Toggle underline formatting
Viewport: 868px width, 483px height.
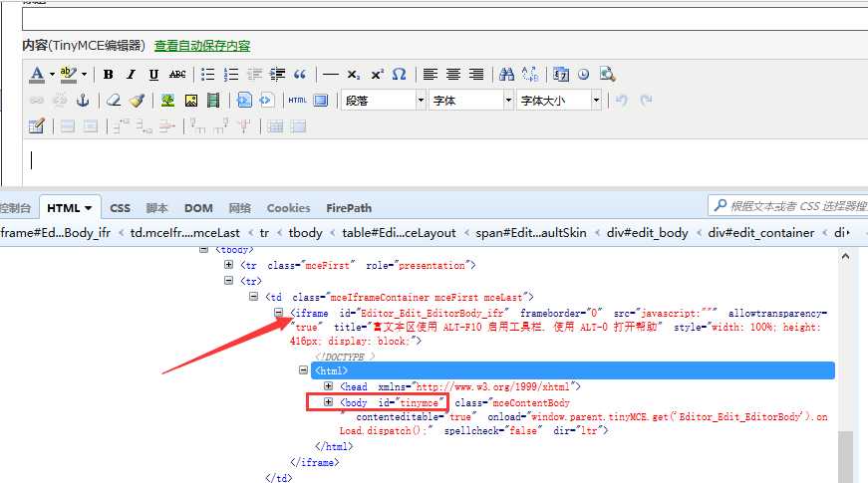(153, 75)
